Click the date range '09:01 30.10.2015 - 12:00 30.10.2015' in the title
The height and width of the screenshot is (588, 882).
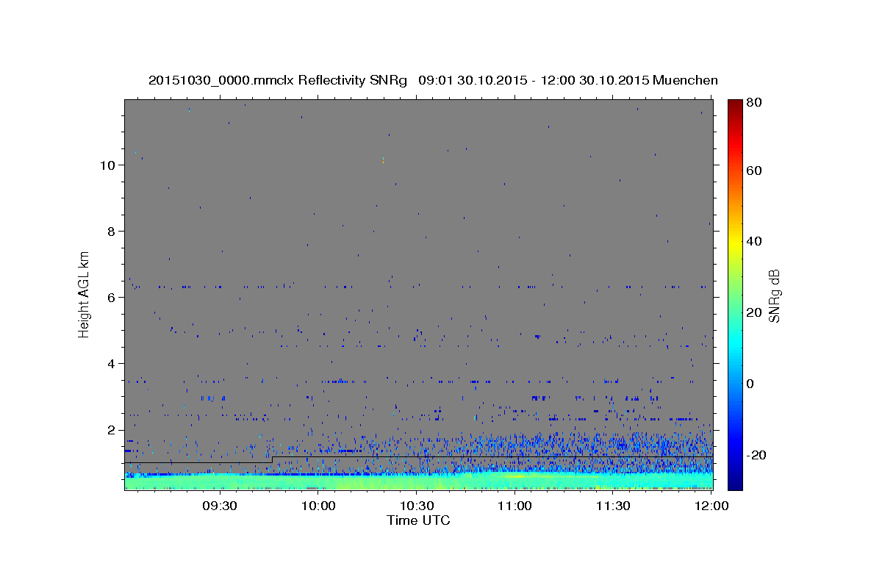pos(533,80)
